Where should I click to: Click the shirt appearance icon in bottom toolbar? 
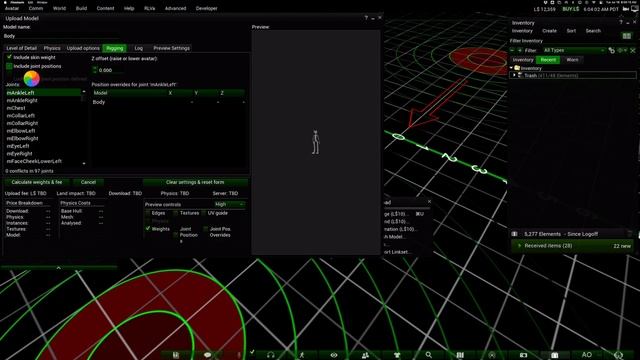coord(397,355)
